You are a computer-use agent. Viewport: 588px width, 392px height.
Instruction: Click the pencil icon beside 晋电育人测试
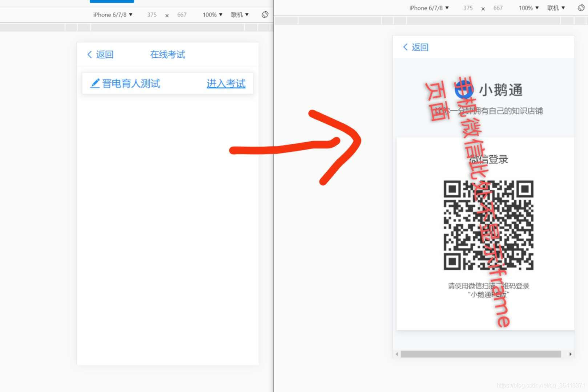tap(95, 83)
